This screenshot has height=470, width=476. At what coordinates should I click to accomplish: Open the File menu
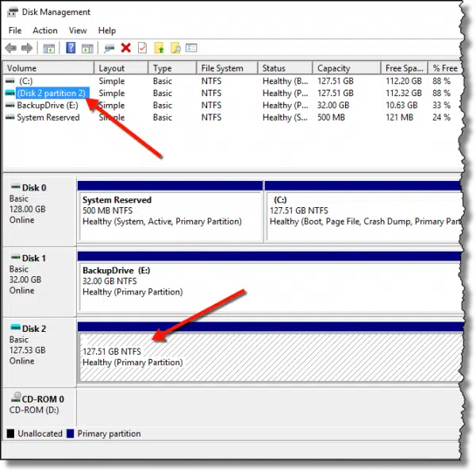pyautogui.click(x=15, y=30)
